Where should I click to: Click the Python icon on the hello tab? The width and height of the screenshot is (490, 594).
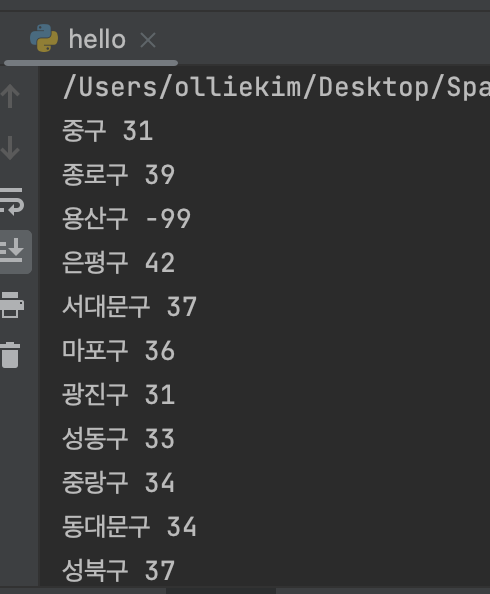tap(44, 38)
